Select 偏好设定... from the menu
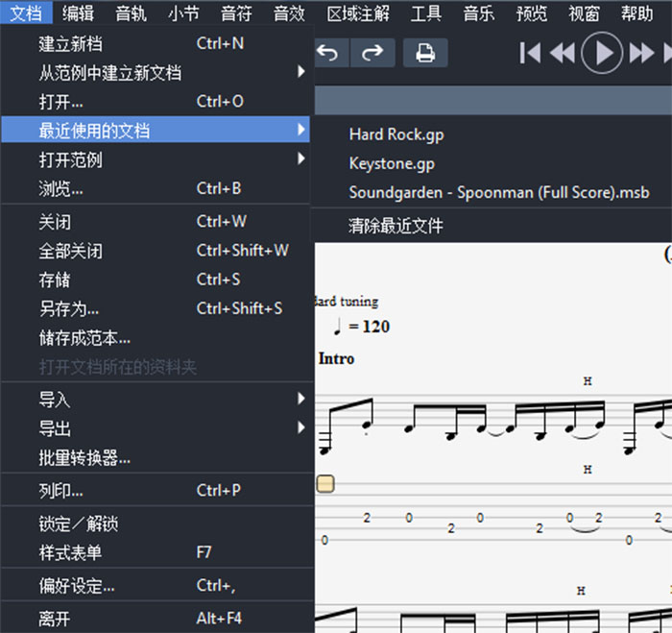The image size is (672, 633). 77,586
